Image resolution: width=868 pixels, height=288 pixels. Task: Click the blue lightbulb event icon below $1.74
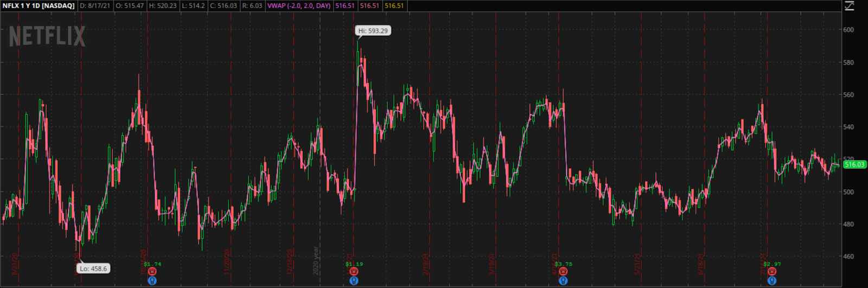(152, 281)
